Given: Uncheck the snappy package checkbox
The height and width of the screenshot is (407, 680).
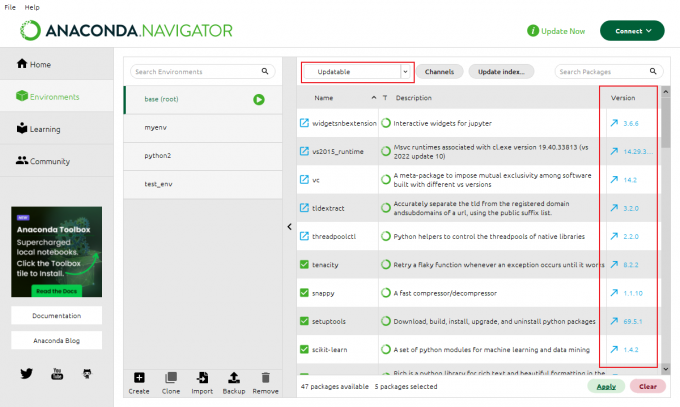Looking at the screenshot, I should coord(304,293).
